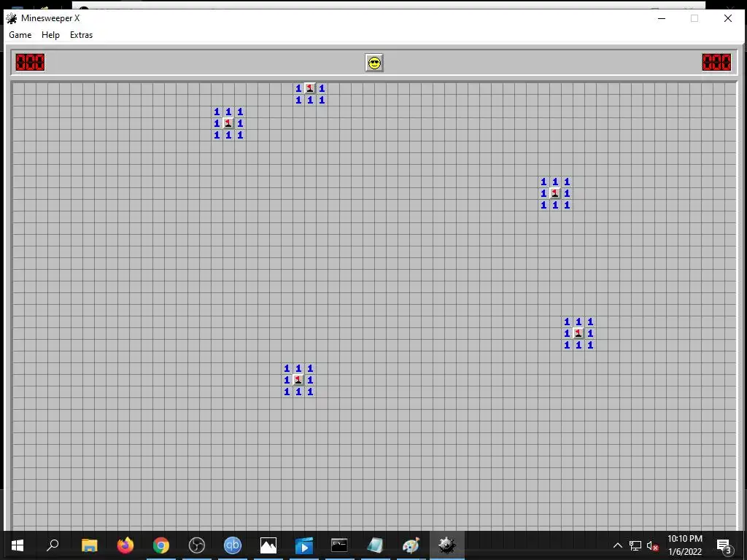Click the leftmost flagged cell on the board
This screenshot has height=560, width=747.
point(228,123)
